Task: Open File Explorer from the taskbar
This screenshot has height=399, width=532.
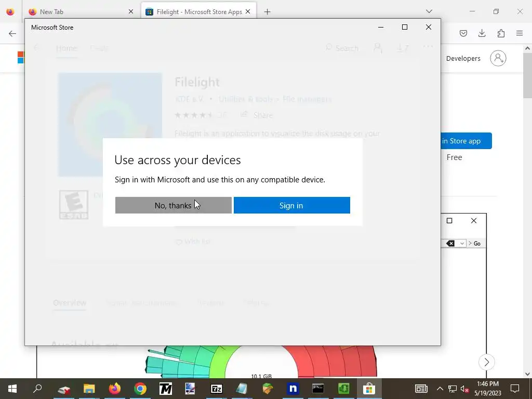Action: point(89,389)
